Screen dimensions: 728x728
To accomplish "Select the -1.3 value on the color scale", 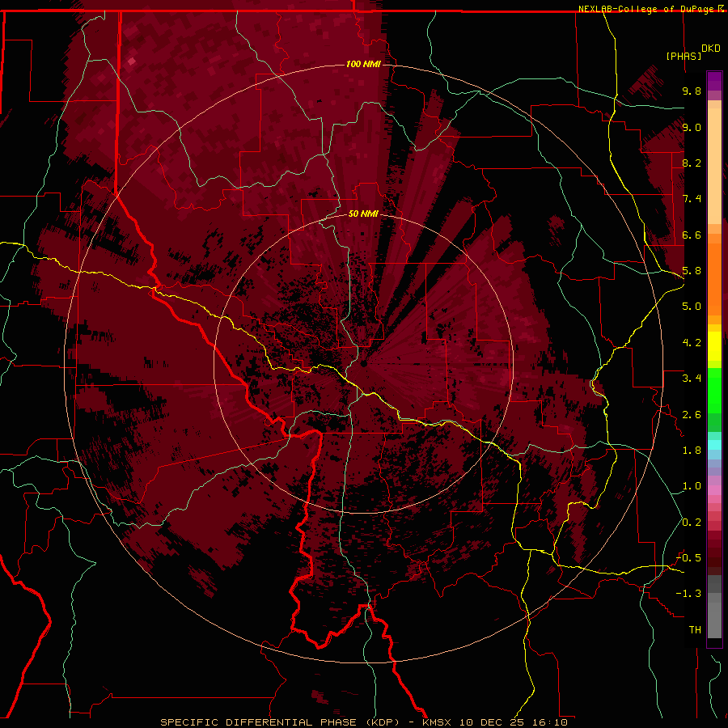I will point(688,594).
